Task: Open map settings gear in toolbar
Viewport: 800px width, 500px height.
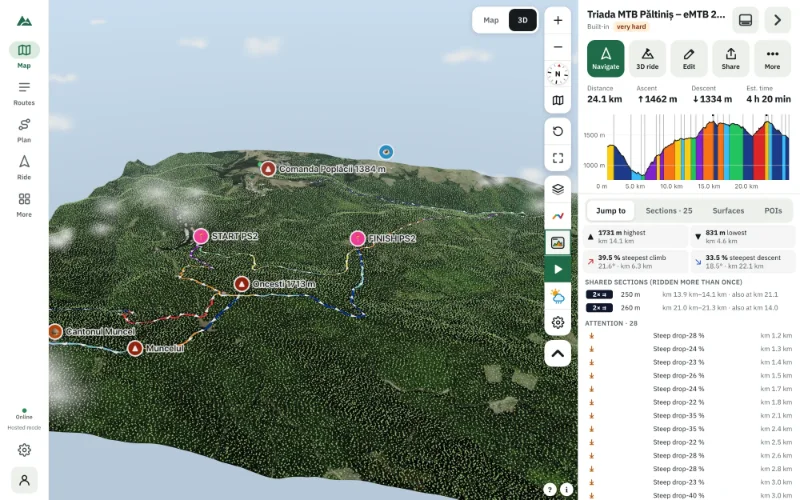Action: [x=558, y=322]
